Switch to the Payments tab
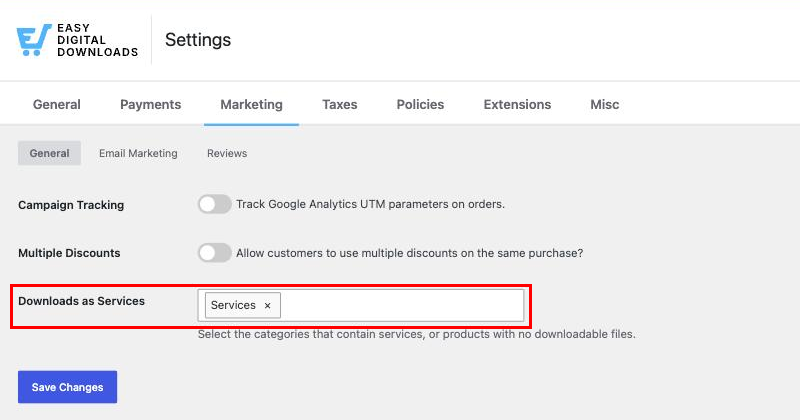800x420 pixels. coord(151,104)
